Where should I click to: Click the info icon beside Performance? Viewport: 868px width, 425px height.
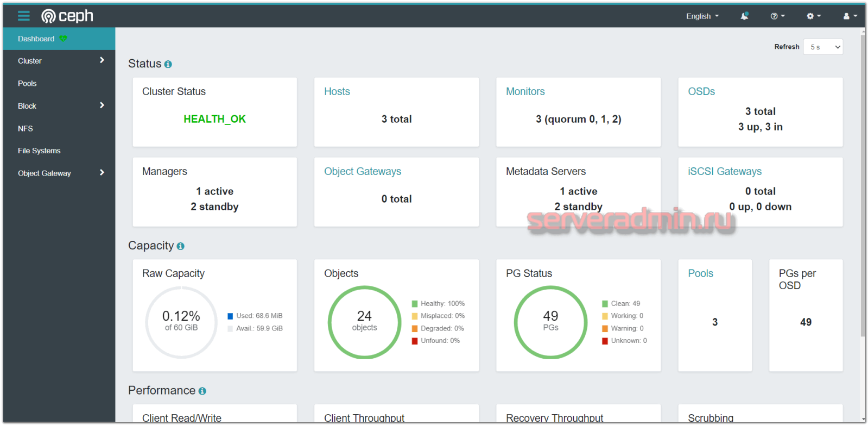[x=202, y=391]
